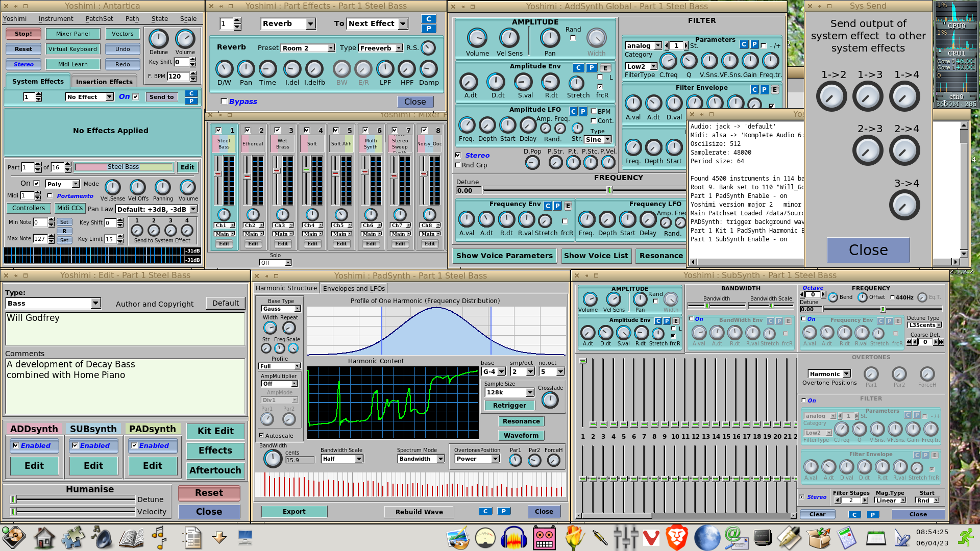Move the mixer channel 2 volume fader
The width and height of the screenshot is (980, 551).
pyautogui.click(x=247, y=181)
